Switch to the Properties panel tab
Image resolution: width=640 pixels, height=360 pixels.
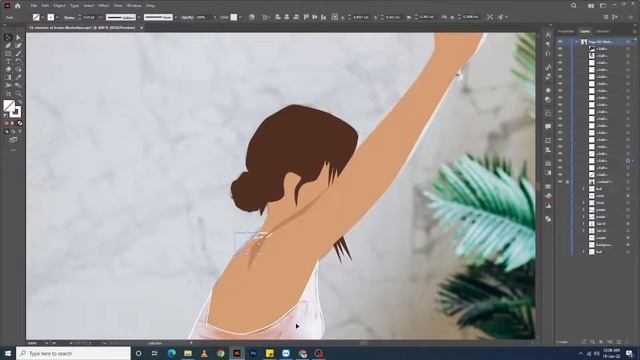[x=566, y=31]
